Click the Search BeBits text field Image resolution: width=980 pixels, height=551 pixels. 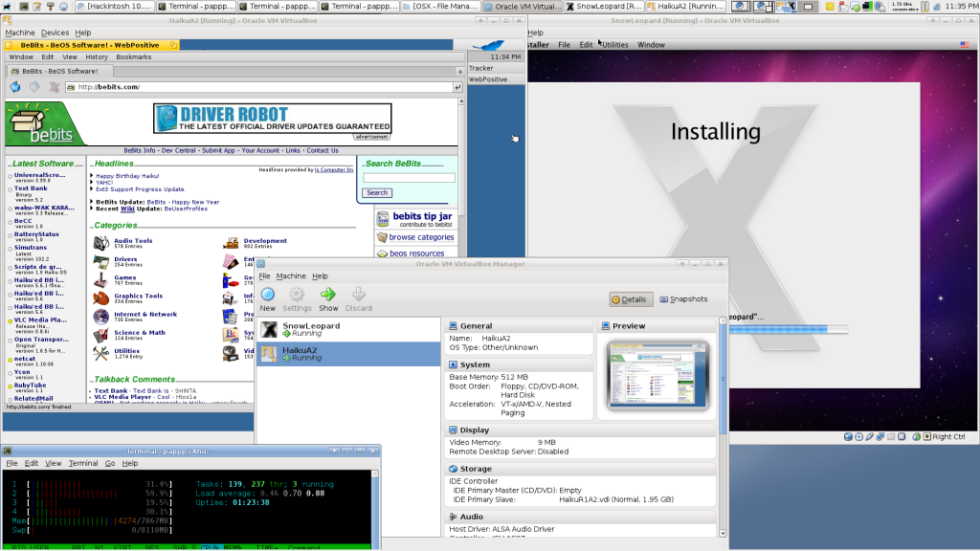point(409,178)
